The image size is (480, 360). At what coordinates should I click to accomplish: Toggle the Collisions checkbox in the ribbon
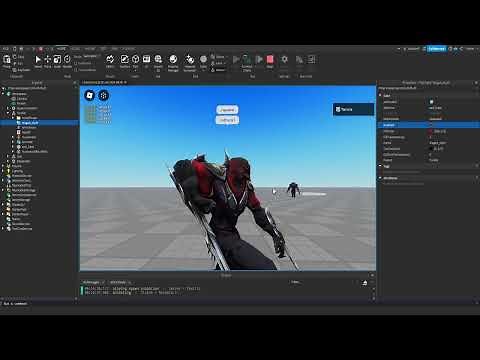(76, 63)
